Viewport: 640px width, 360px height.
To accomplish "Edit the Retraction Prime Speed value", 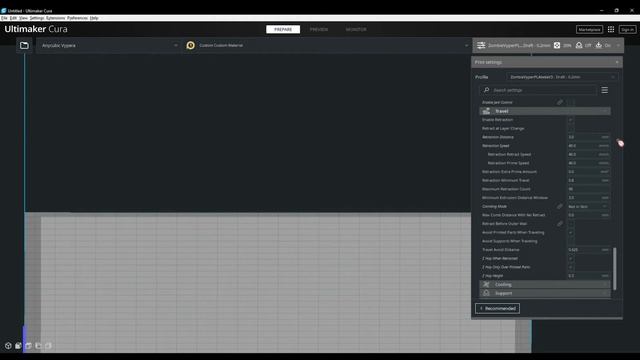I will [588, 163].
